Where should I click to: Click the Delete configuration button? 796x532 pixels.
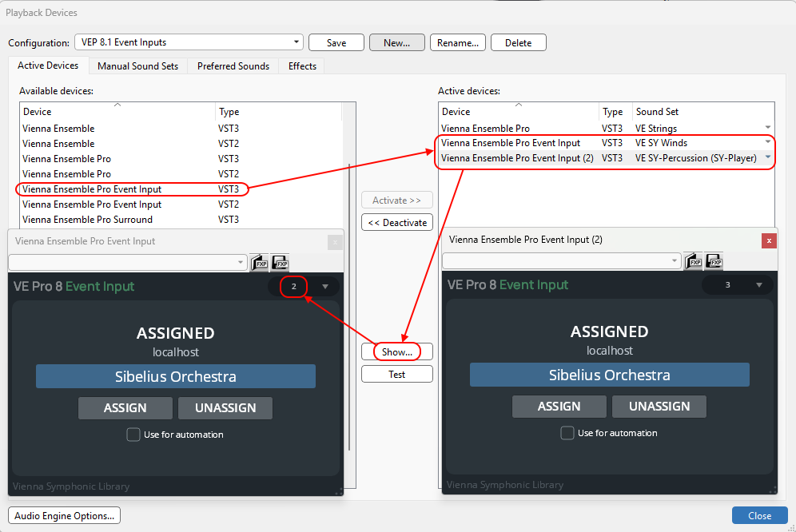click(x=519, y=42)
